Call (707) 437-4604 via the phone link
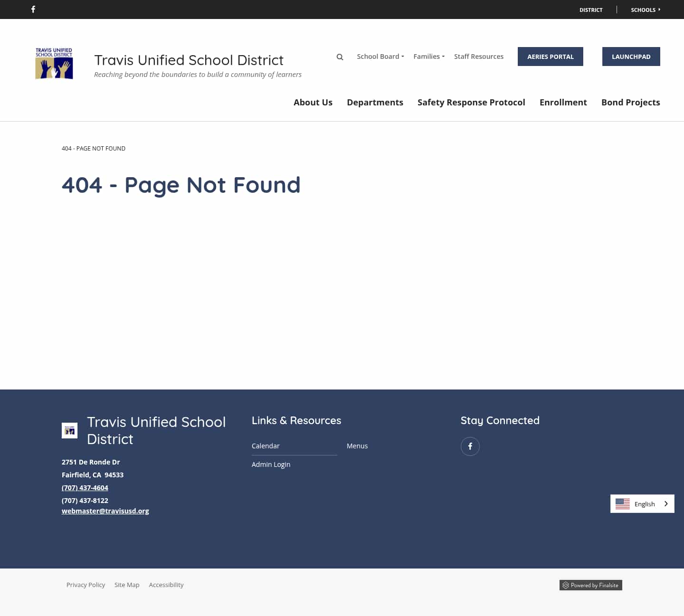 pyautogui.click(x=85, y=487)
